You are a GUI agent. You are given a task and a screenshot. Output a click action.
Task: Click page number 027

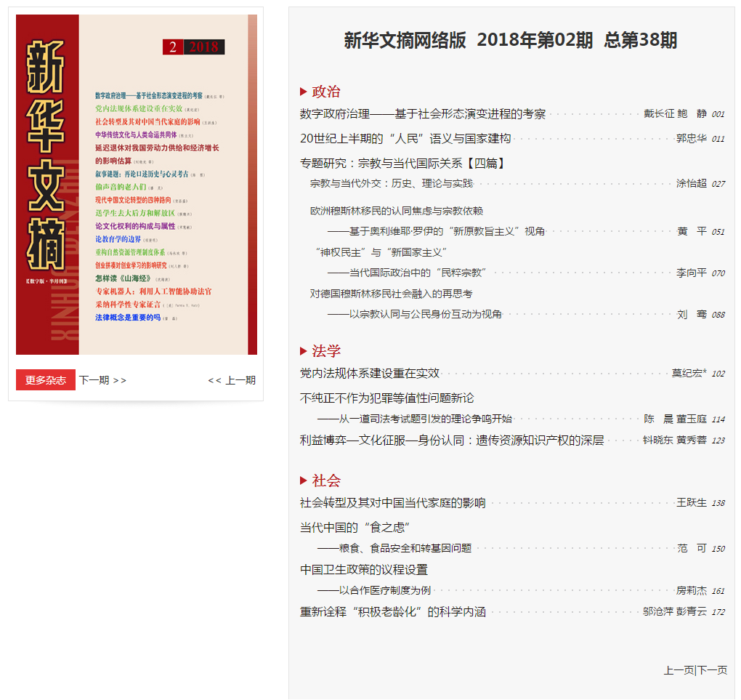coord(718,184)
